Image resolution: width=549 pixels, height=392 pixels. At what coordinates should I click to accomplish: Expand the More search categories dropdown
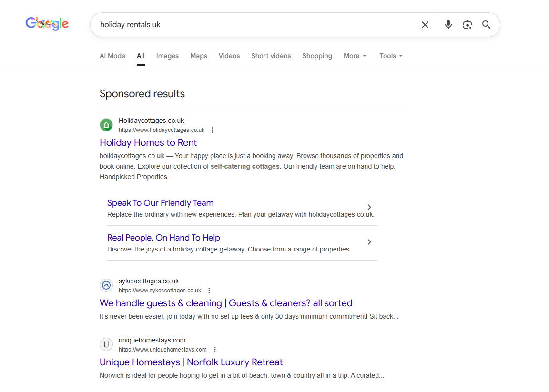pyautogui.click(x=355, y=56)
